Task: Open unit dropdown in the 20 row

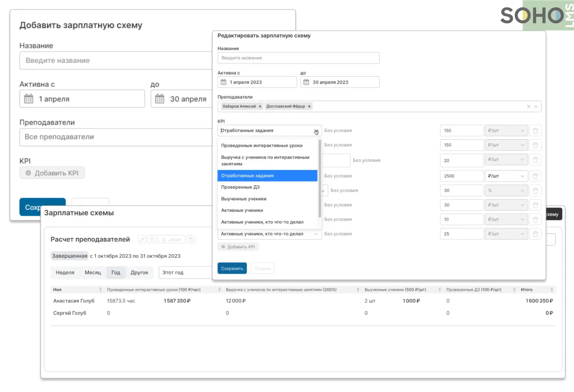Action: (506, 160)
